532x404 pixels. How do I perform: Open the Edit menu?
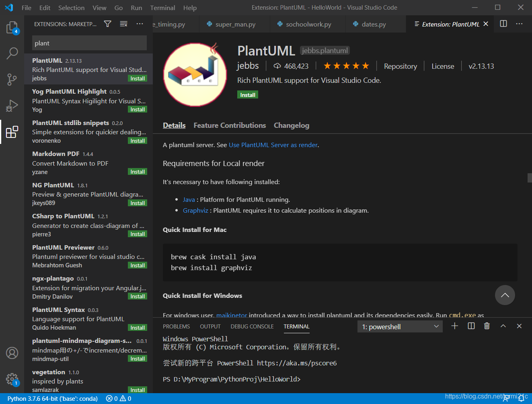click(x=45, y=8)
